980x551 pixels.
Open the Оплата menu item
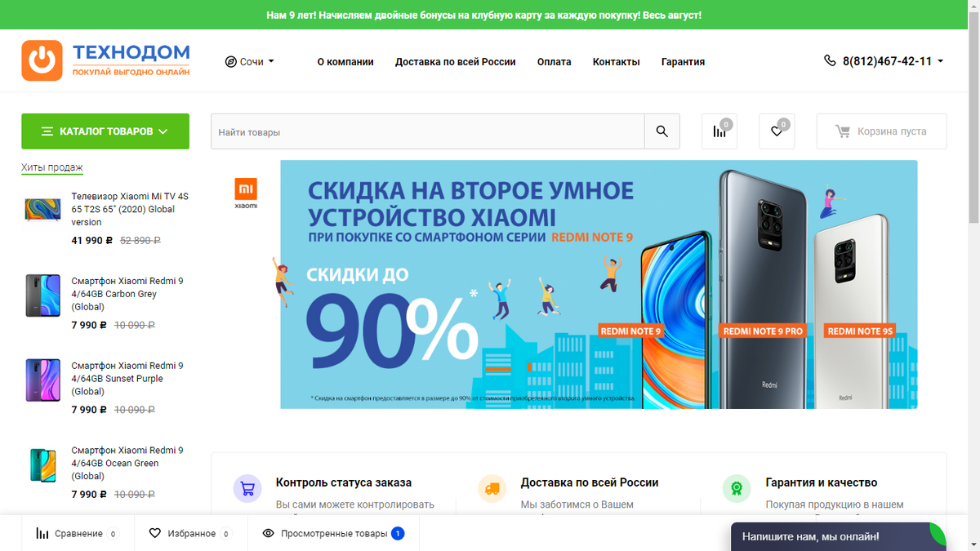[x=555, y=62]
